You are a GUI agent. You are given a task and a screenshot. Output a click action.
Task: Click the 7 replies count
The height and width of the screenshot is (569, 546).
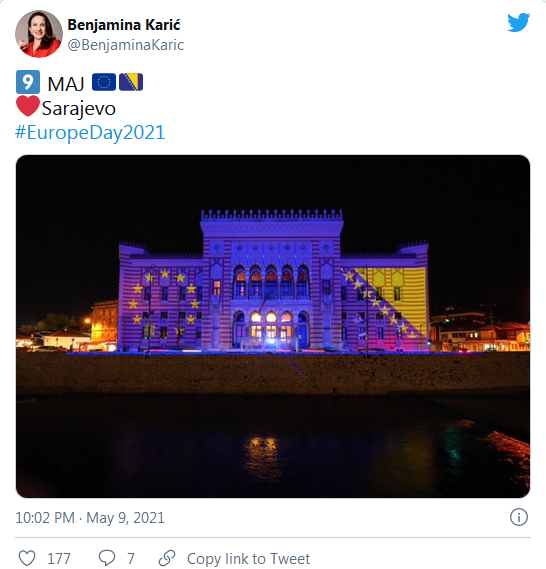[x=131, y=558]
